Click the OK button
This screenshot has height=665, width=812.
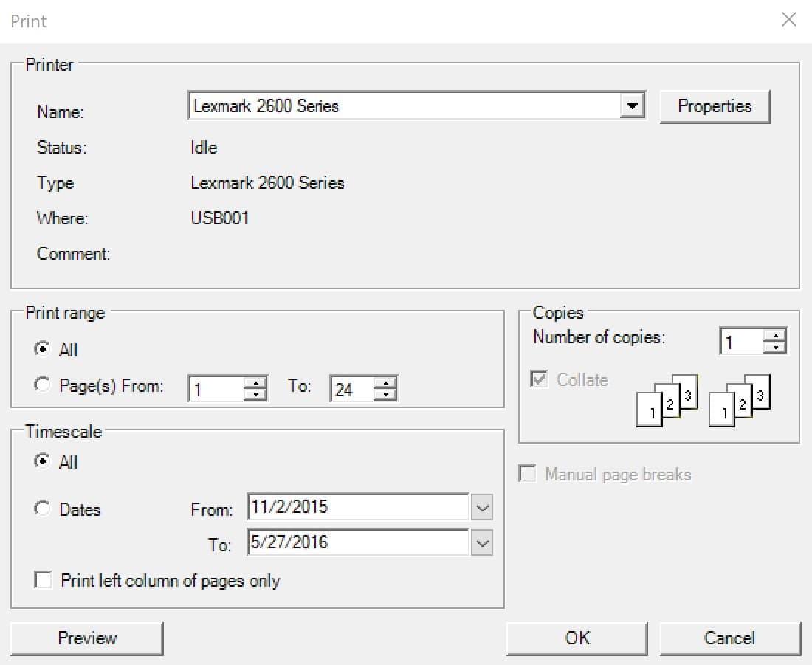tap(577, 638)
